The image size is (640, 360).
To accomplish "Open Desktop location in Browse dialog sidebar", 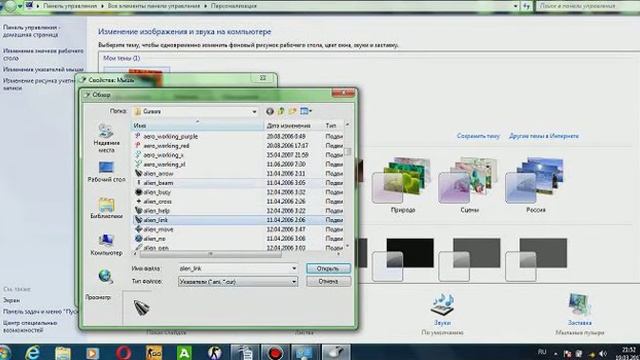I will tap(106, 171).
